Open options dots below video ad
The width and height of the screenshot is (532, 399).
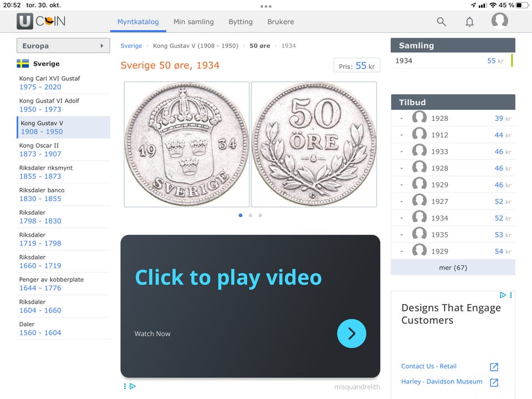(x=125, y=386)
